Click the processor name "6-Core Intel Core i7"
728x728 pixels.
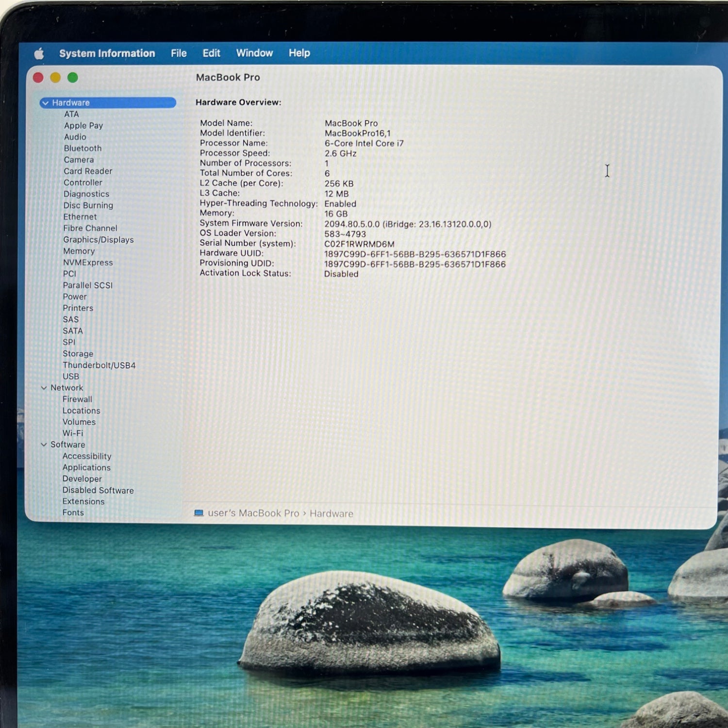pos(364,144)
